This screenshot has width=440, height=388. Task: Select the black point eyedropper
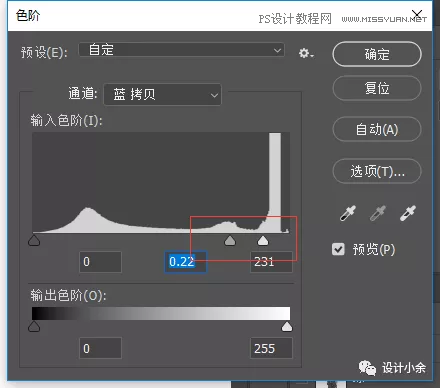pyautogui.click(x=348, y=213)
